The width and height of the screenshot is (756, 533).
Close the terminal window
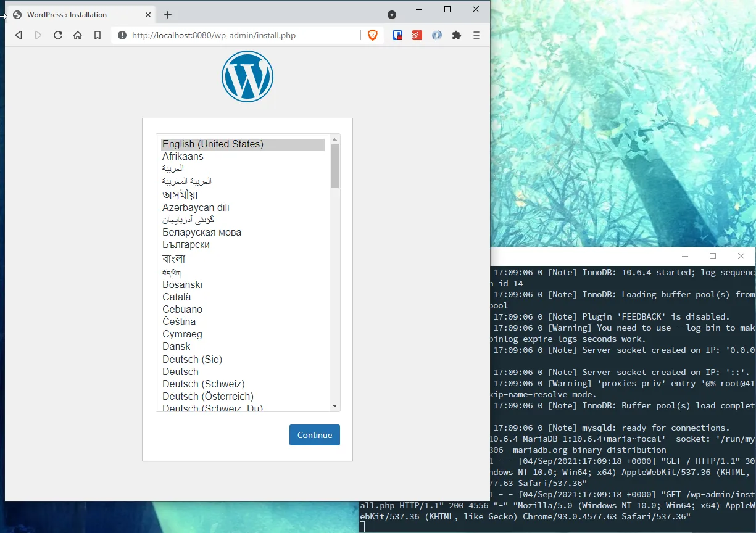(x=741, y=256)
